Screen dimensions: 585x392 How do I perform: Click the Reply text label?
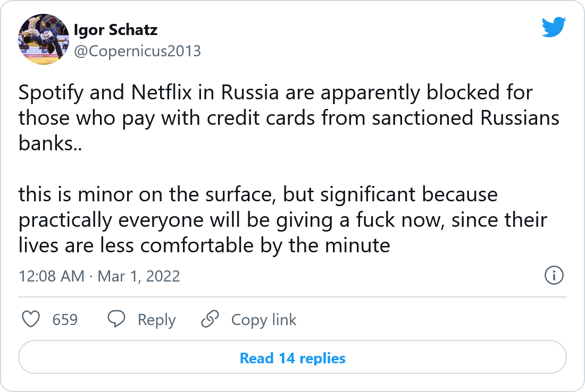click(156, 320)
